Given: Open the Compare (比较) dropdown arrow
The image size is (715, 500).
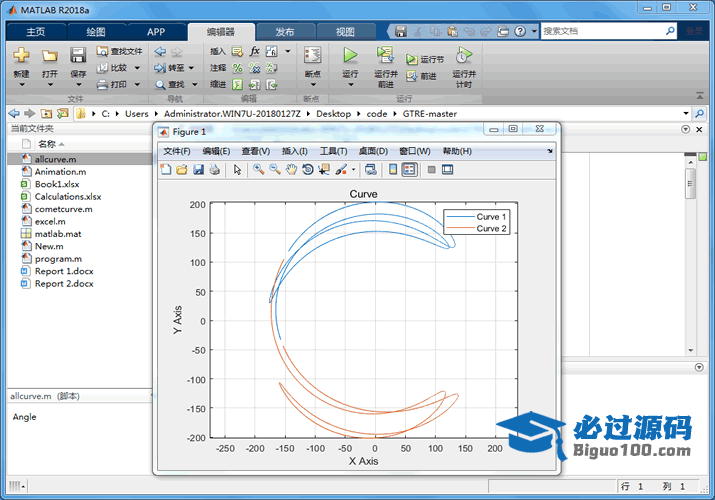Looking at the screenshot, I should point(137,68).
